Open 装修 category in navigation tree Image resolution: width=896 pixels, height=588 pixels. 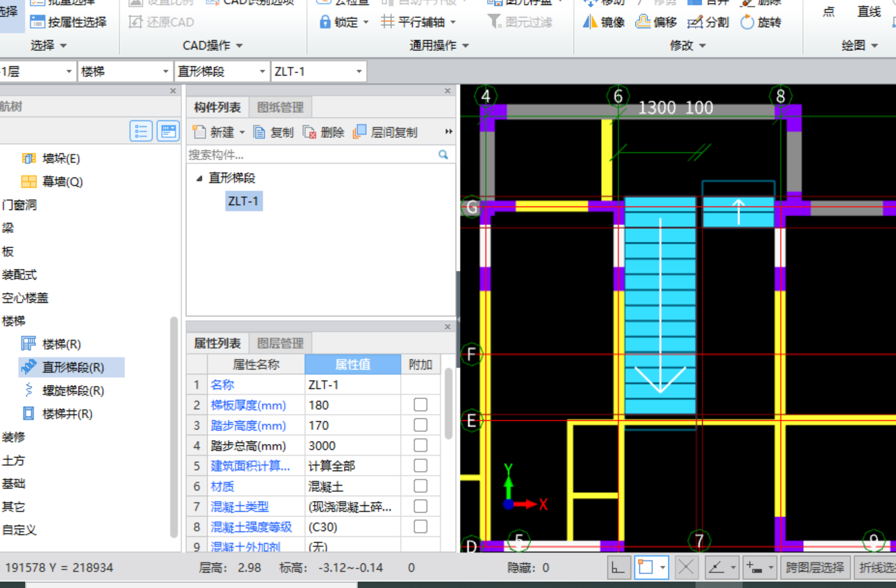pyautogui.click(x=13, y=437)
